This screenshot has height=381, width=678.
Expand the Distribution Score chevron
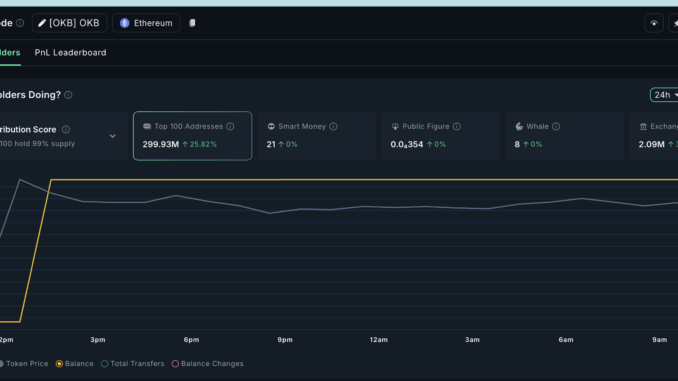click(x=112, y=136)
